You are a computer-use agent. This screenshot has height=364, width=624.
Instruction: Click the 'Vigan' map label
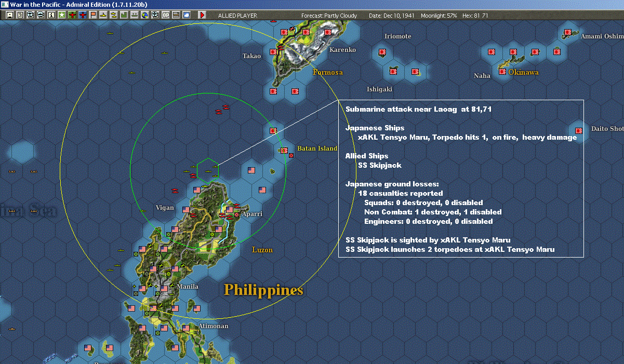point(165,208)
